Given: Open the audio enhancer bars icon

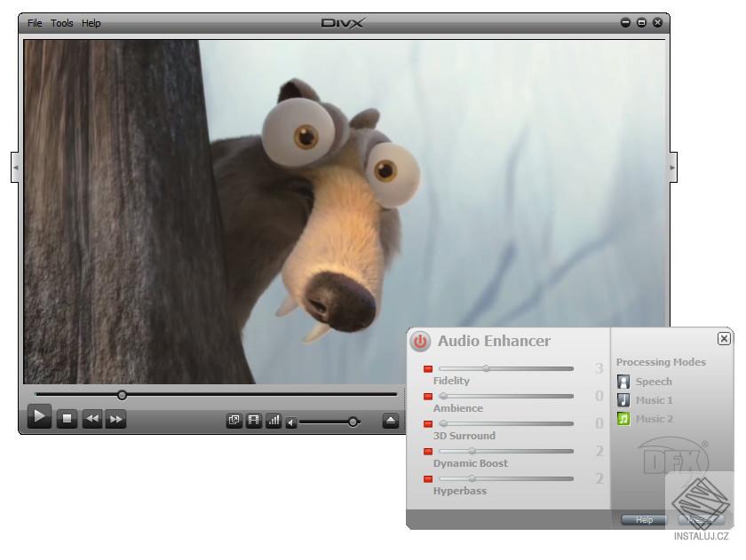Looking at the screenshot, I should [274, 421].
